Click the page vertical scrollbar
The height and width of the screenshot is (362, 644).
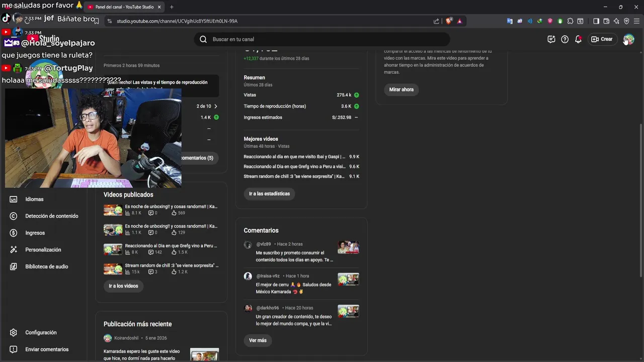pyautogui.click(x=640, y=200)
